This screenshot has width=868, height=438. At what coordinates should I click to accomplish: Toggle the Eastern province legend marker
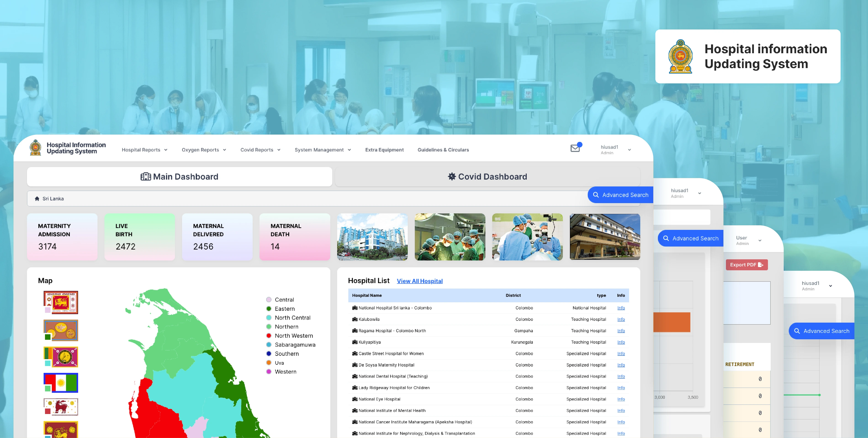tap(269, 308)
